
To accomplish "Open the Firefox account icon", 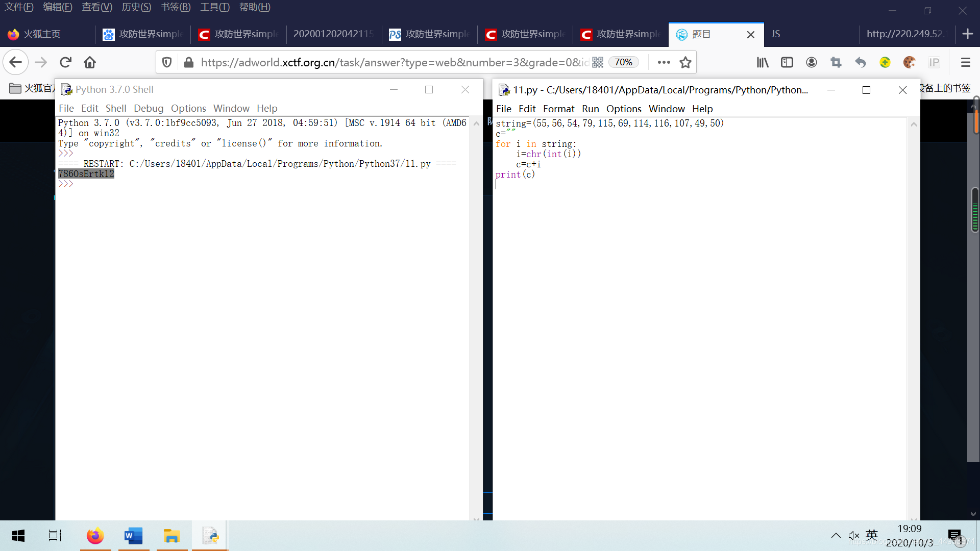I will click(x=811, y=62).
